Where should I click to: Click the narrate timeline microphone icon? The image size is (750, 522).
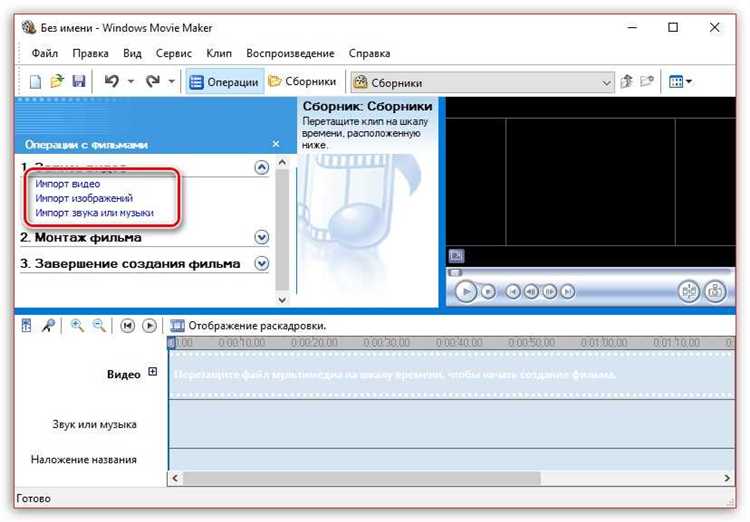[48, 326]
